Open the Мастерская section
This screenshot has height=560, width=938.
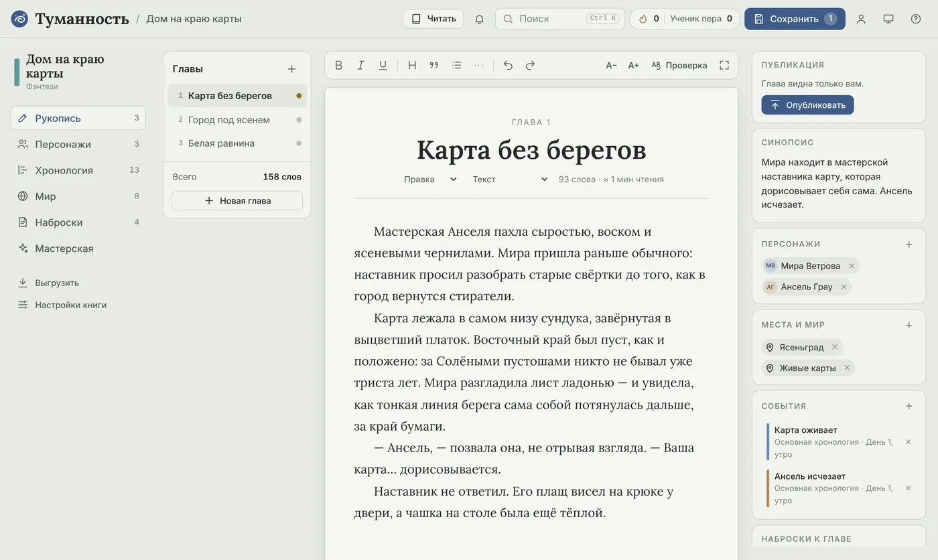[x=78, y=249]
